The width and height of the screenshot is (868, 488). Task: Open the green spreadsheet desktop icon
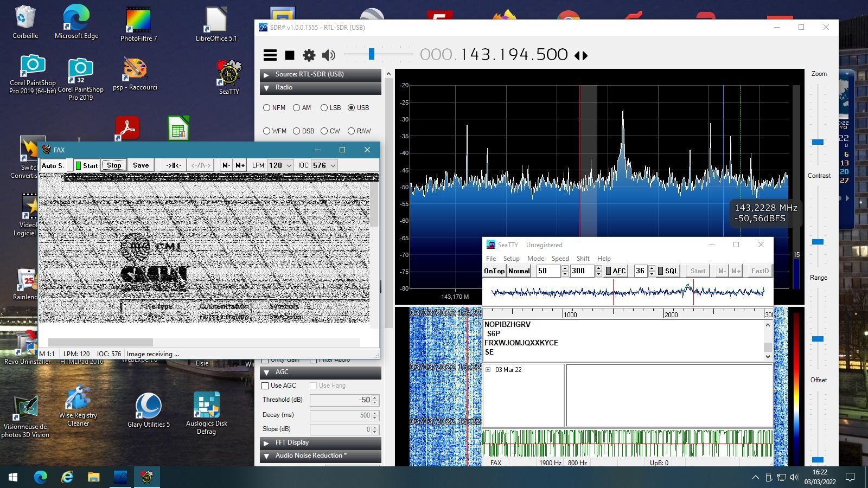[x=178, y=128]
